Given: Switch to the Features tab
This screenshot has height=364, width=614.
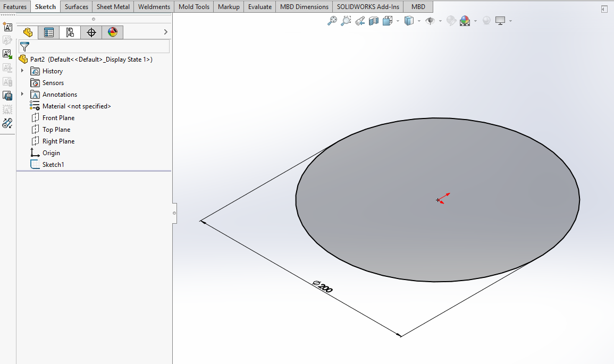Looking at the screenshot, I should [x=15, y=7].
